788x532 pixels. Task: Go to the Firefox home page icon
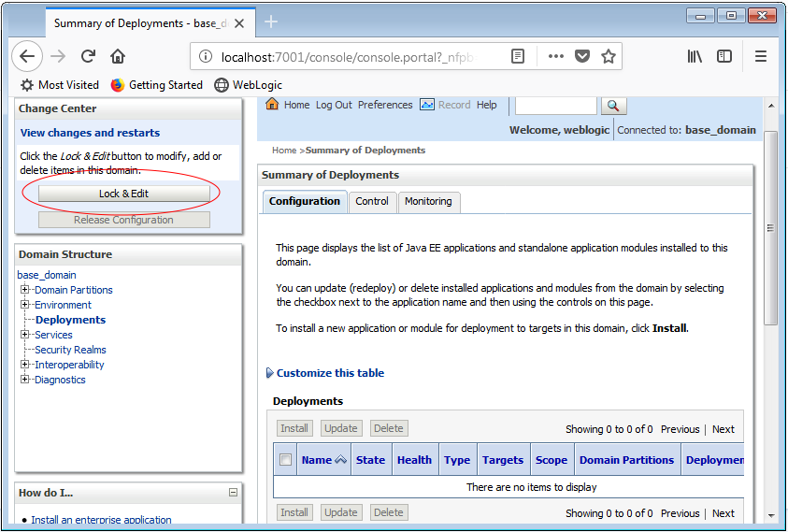pyautogui.click(x=118, y=56)
